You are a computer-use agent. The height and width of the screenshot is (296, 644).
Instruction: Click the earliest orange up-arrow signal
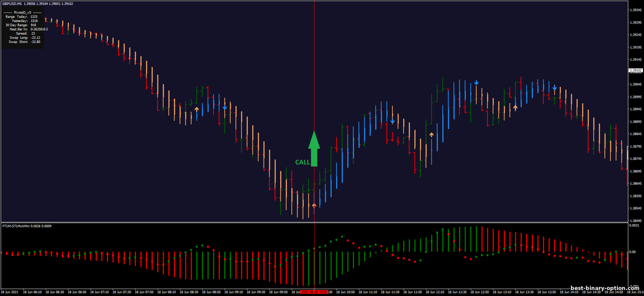(x=197, y=109)
